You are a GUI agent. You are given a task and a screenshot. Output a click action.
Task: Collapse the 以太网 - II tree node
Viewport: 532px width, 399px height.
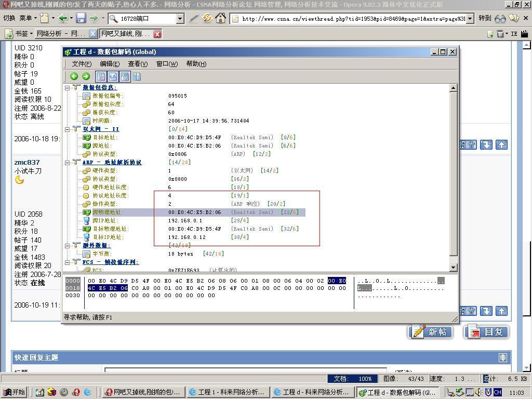point(68,129)
